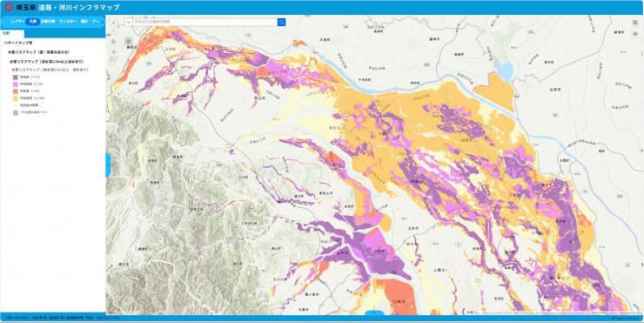Open the basemap gallery grid icon
The image size is (644, 323).
635,23
